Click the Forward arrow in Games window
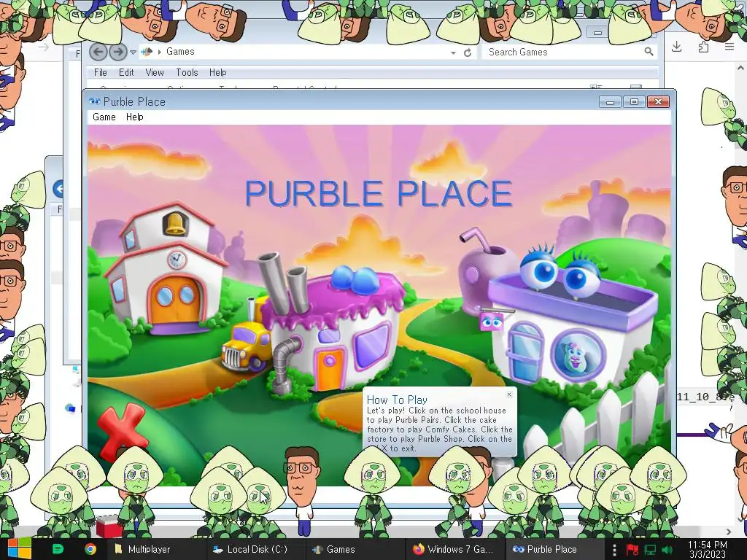The image size is (747, 560). pyautogui.click(x=117, y=52)
